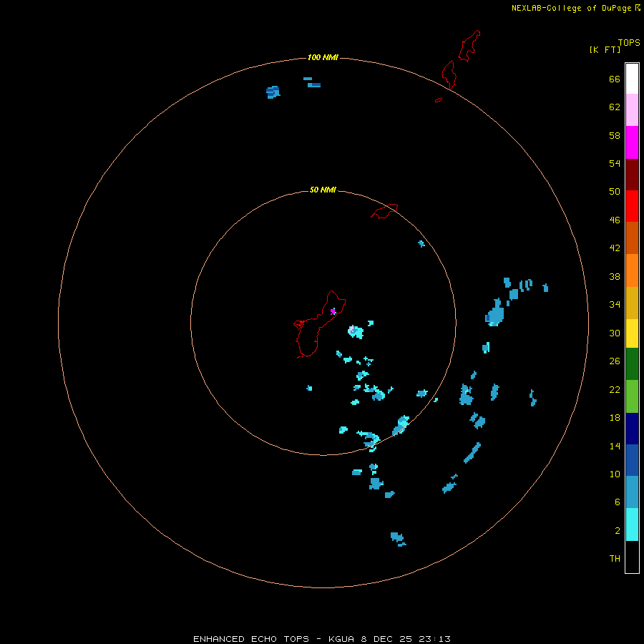This screenshot has width=644, height=644.
Task: Click the ENHANCED ECHO TOPS caption text
Action: click(x=251, y=639)
